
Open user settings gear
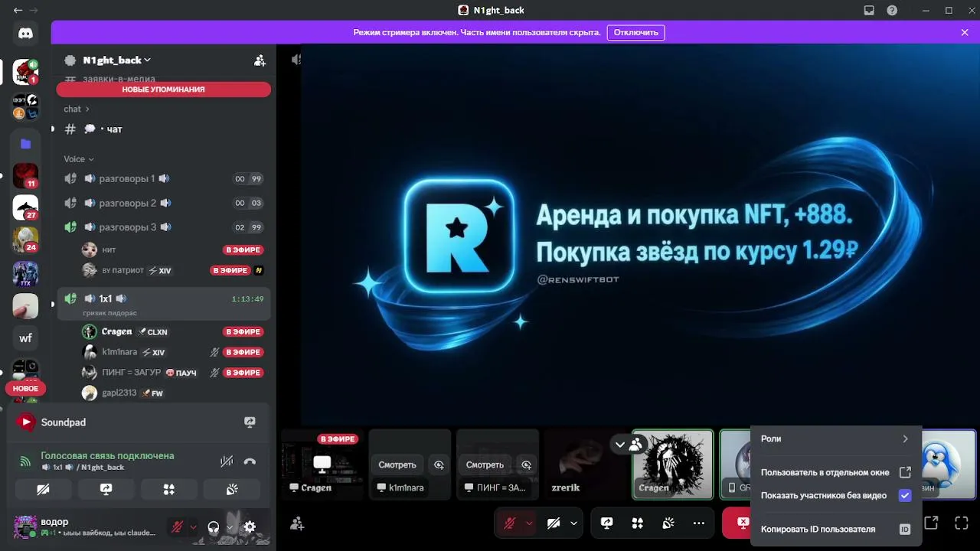[x=250, y=527]
